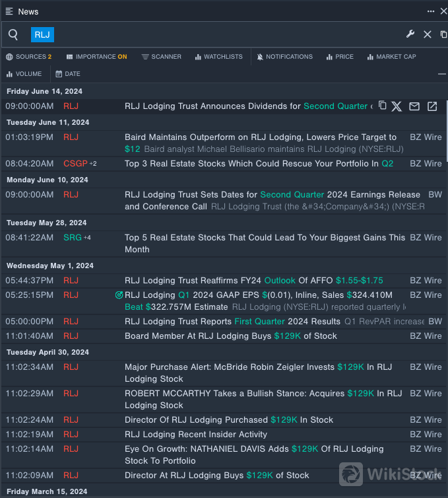Image resolution: width=448 pixels, height=498 pixels.
Task: Open the Baird Maintains Outperform headline
Action: coord(261,137)
